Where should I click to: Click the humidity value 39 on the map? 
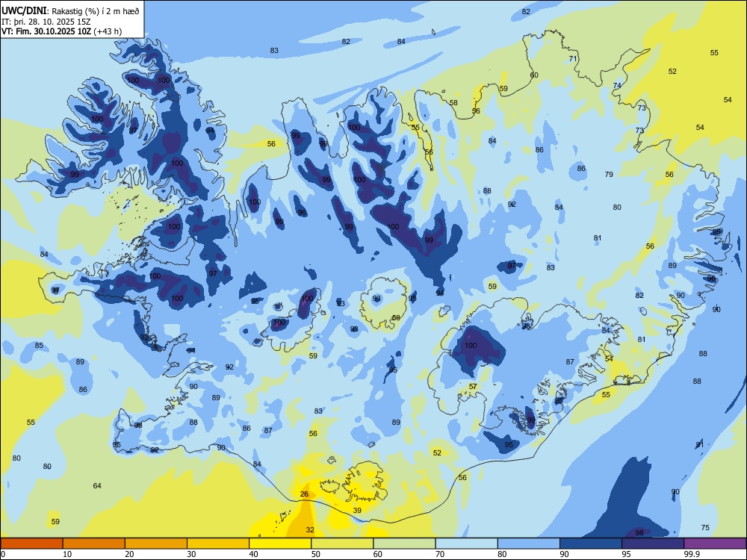pyautogui.click(x=357, y=510)
